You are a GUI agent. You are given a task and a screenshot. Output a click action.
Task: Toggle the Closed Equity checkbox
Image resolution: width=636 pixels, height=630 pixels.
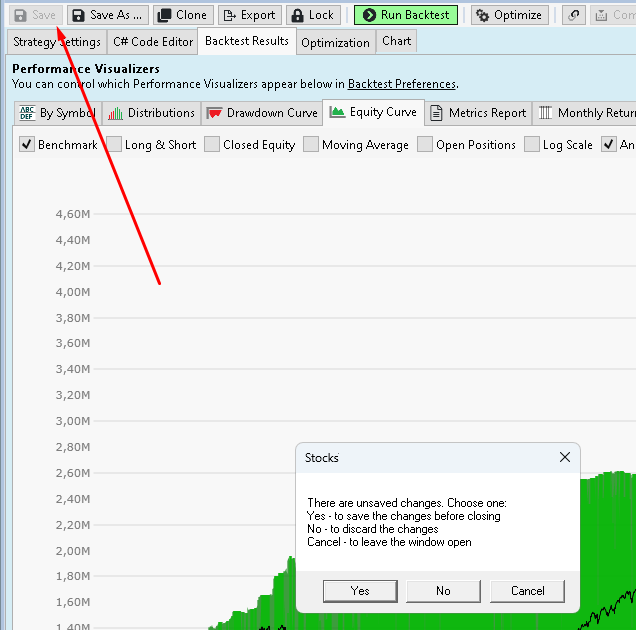tap(212, 145)
